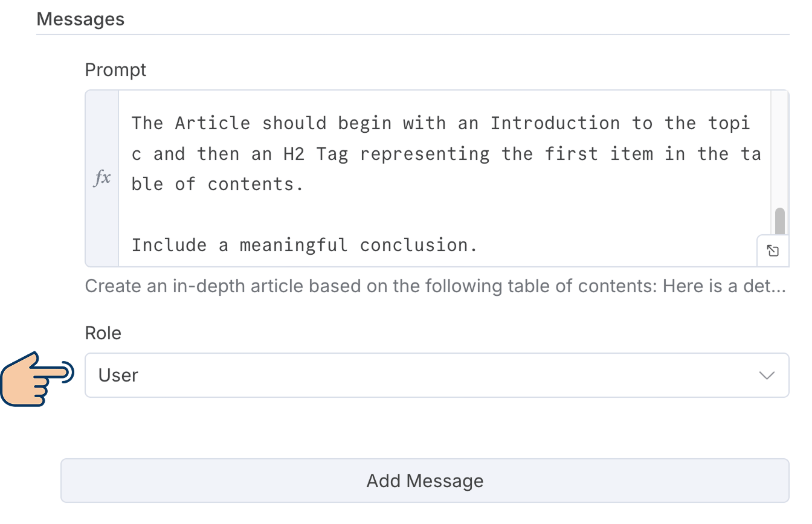
Task: Click the word 'Tag' in the prompt
Action: (332, 154)
